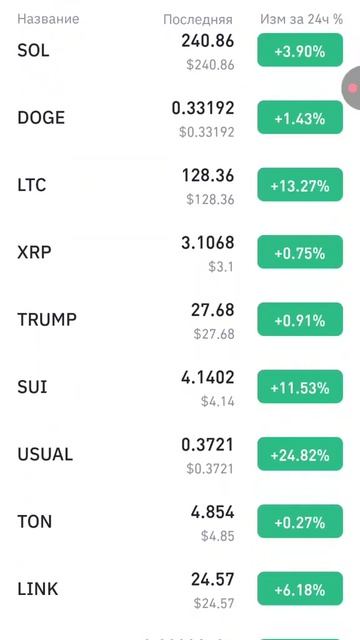Click the TRUMP +0.91% green badge
Viewport: 360px width, 640px height.
pos(300,320)
